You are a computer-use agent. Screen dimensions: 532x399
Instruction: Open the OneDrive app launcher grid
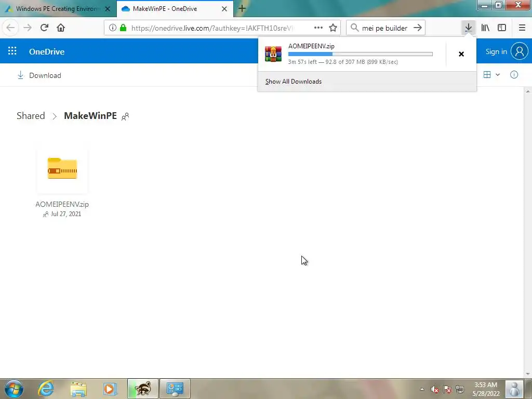(x=12, y=51)
